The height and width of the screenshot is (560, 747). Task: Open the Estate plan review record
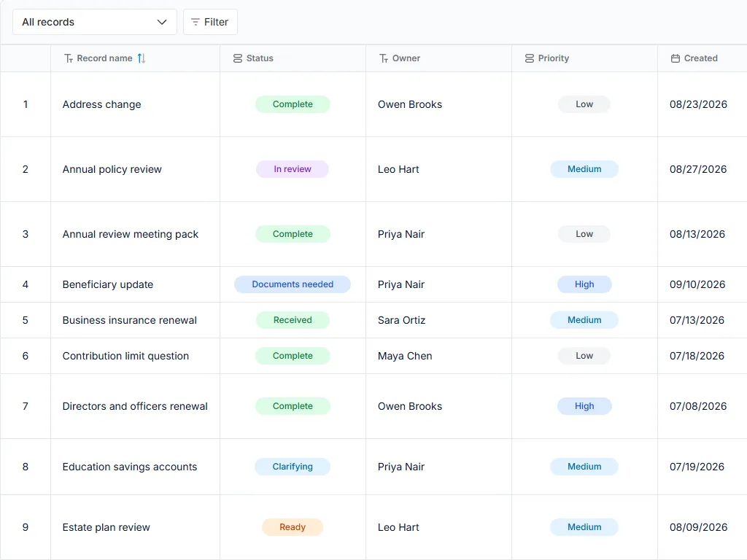(x=106, y=527)
